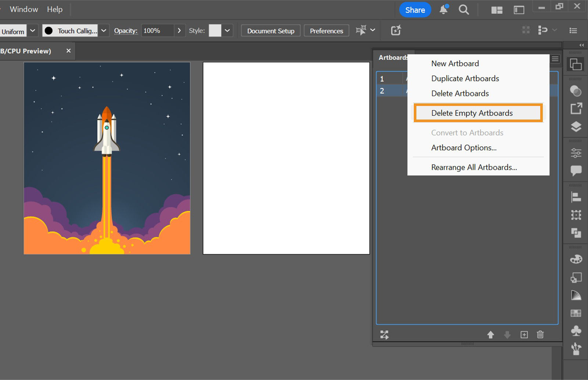Open the Touch Calligraphic brush dropdown
The image size is (588, 380).
(103, 31)
